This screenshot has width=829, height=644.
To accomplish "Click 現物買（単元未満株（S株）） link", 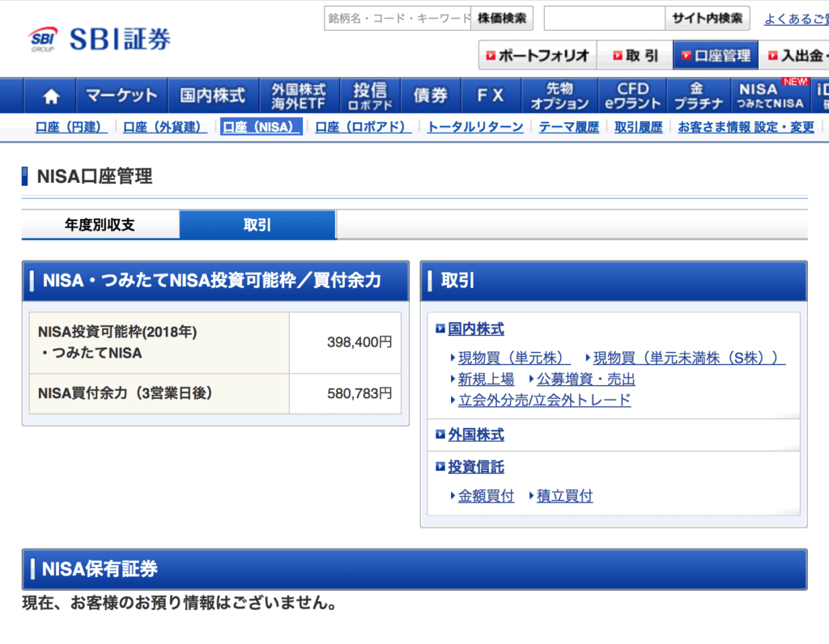I will (689, 358).
